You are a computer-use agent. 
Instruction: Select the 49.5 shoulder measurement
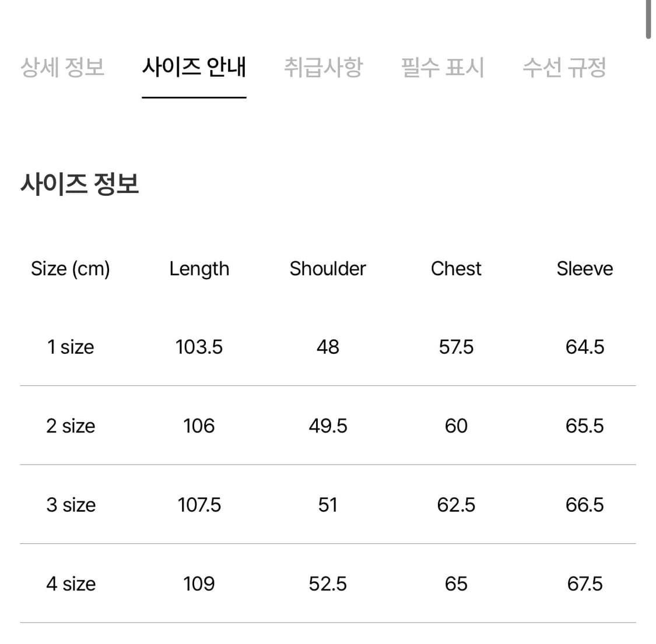(x=328, y=426)
